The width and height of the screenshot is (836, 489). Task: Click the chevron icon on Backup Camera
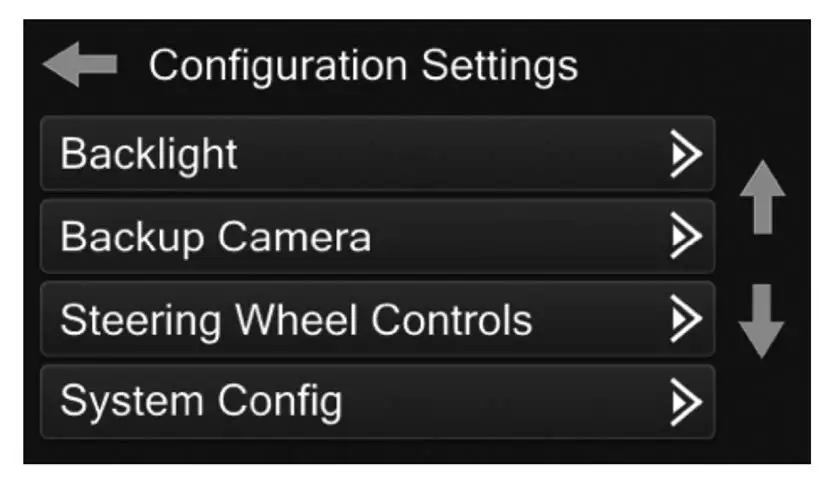coord(685,237)
